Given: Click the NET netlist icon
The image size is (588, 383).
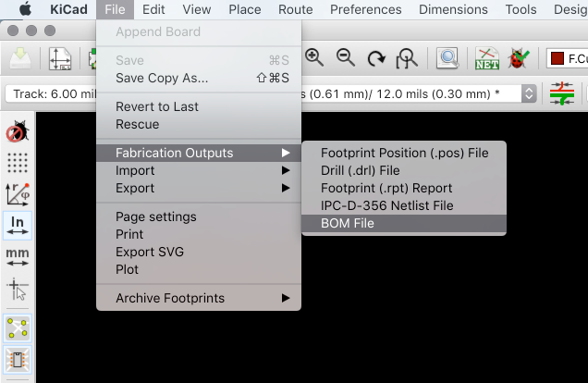Looking at the screenshot, I should pos(486,58).
